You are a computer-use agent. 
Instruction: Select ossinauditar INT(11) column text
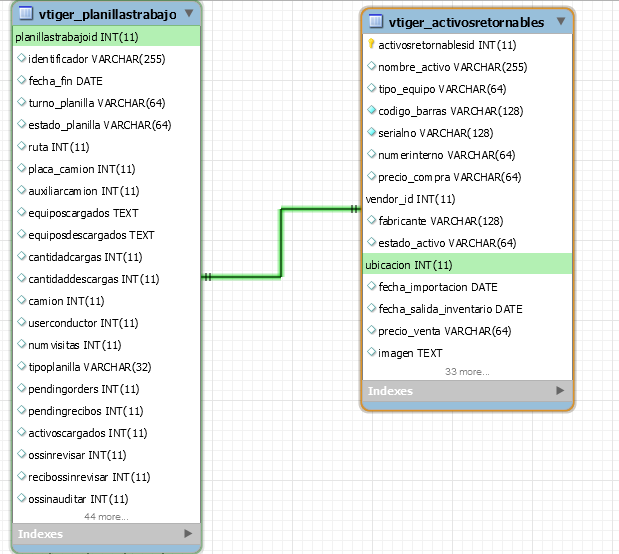78,499
